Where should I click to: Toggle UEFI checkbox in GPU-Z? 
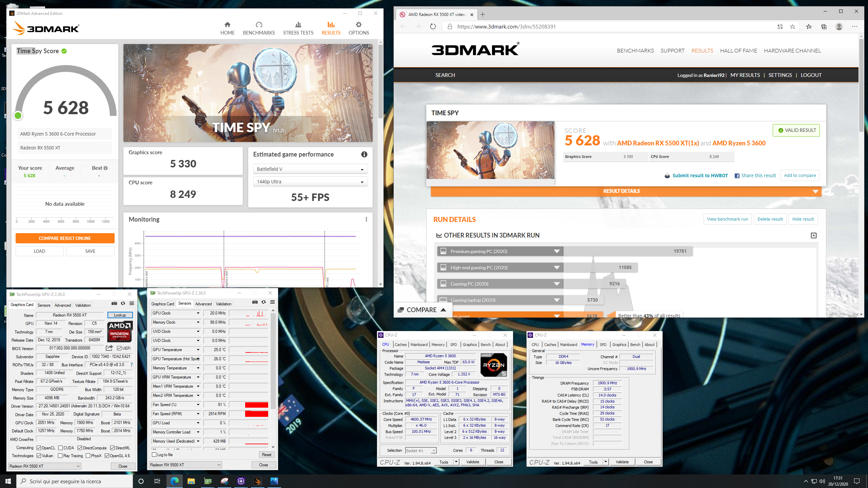119,348
